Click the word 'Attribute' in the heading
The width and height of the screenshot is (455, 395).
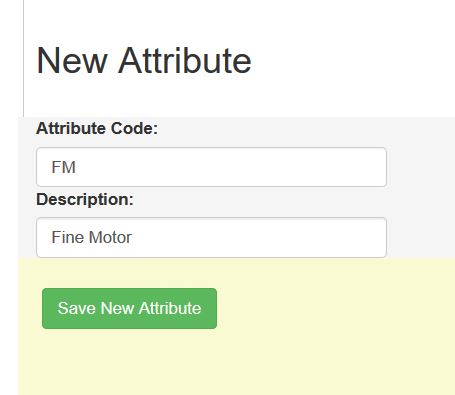click(185, 61)
